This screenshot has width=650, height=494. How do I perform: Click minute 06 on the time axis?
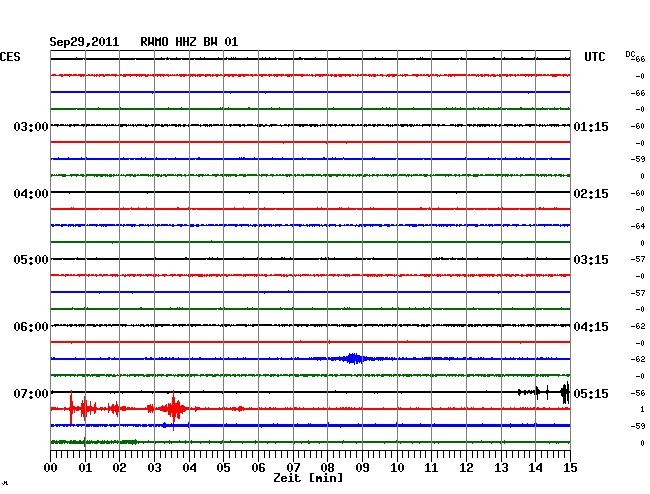tap(258, 467)
